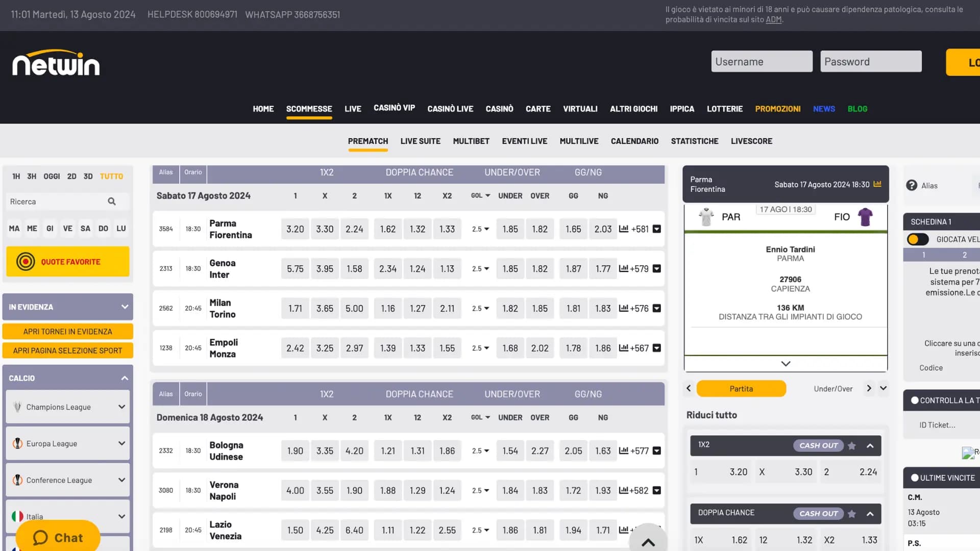Open the Chat widget

tap(57, 537)
